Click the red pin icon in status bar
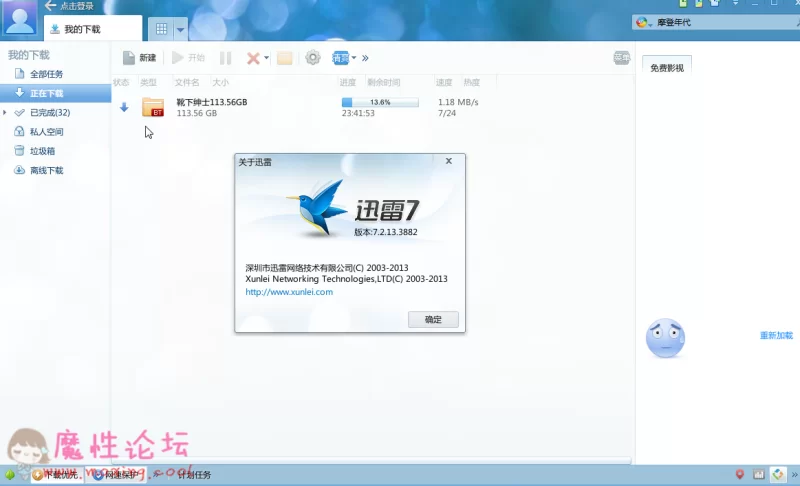The height and width of the screenshot is (486, 800). click(x=739, y=475)
